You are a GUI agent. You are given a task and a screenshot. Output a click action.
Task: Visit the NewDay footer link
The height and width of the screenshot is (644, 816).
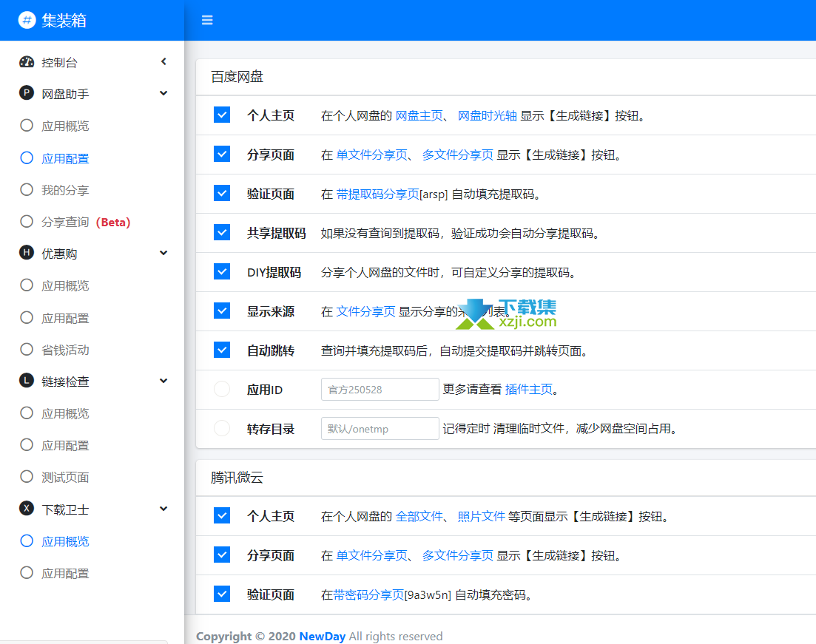[322, 636]
